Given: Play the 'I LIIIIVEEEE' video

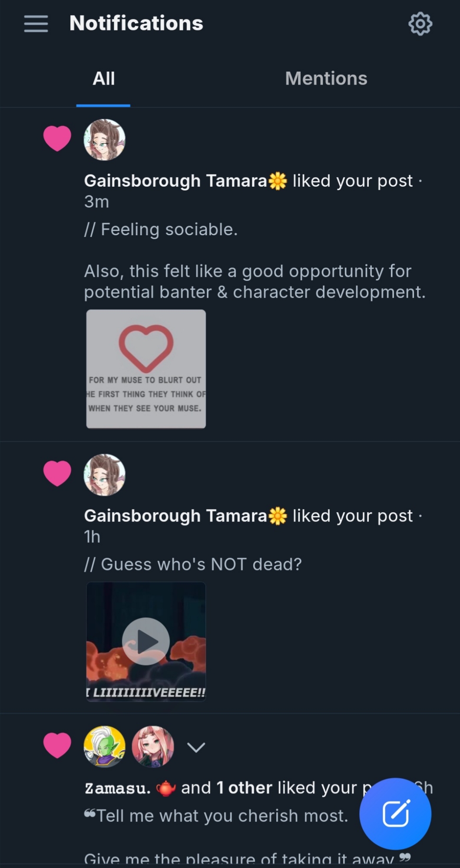Looking at the screenshot, I should pyautogui.click(x=146, y=641).
